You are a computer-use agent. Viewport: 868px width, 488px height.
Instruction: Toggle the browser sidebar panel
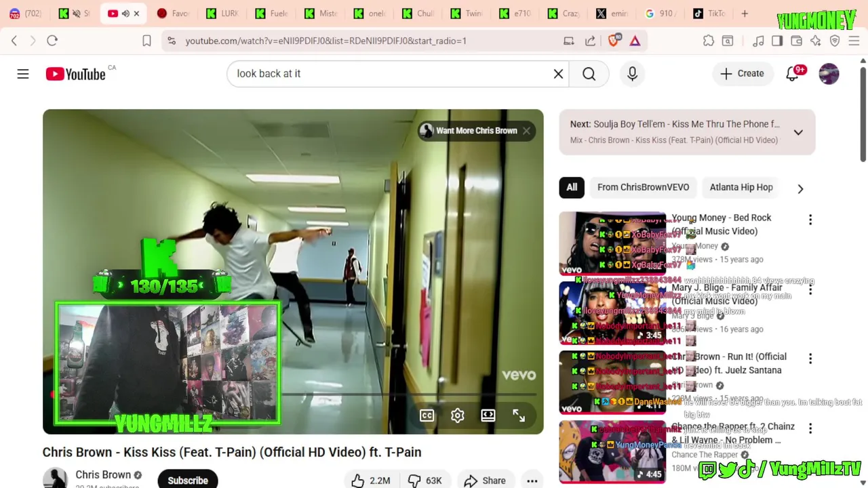[x=777, y=41]
